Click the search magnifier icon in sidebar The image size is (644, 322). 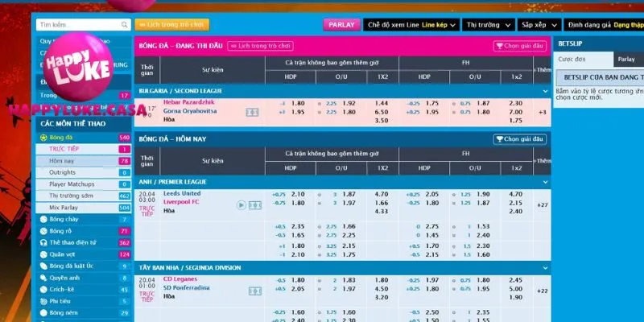(x=125, y=26)
